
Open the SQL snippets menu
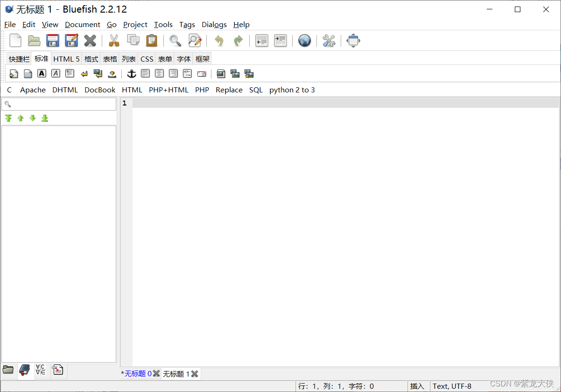point(256,90)
